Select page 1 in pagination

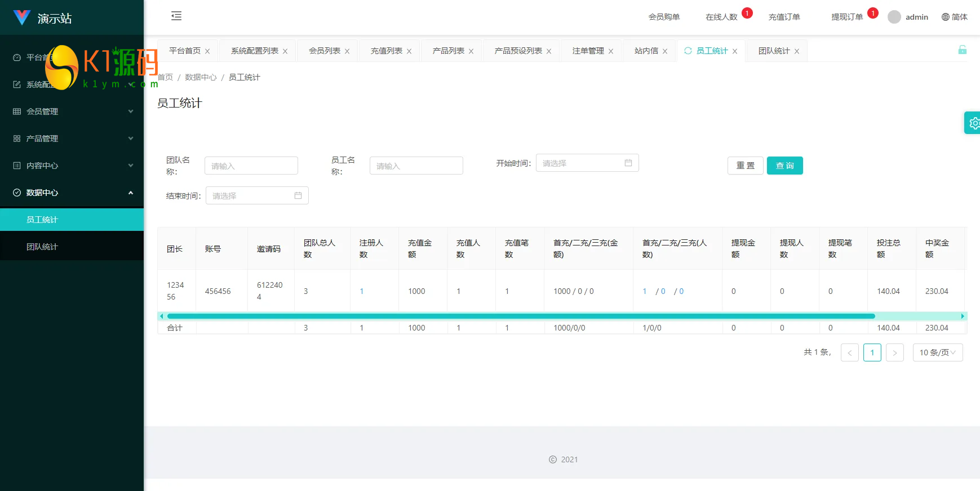[872, 352]
